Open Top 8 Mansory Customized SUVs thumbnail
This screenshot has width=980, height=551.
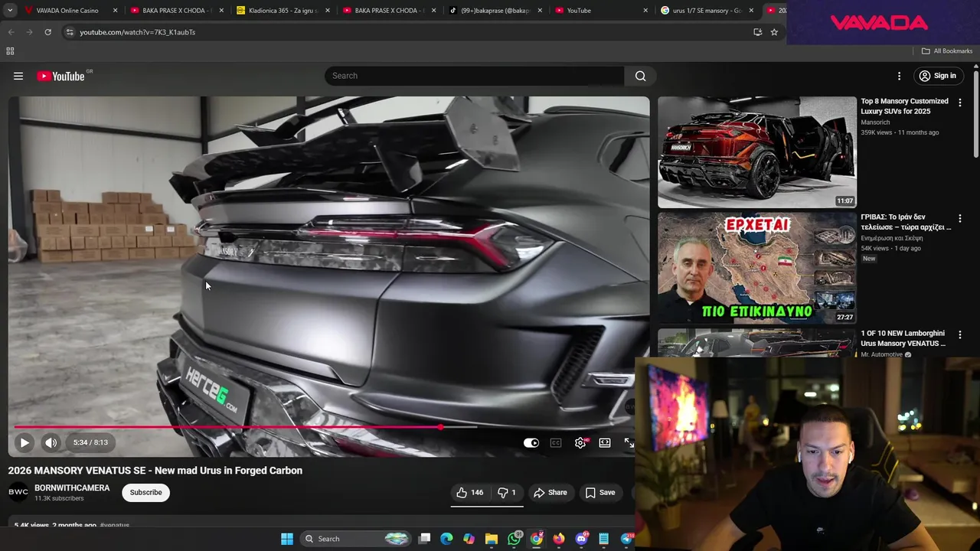(757, 152)
